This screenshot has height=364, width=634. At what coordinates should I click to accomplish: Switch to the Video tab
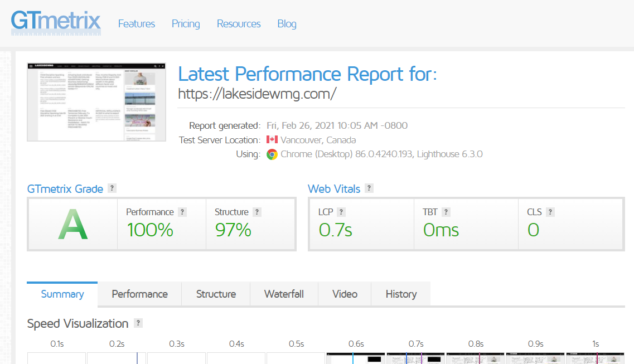coord(344,294)
